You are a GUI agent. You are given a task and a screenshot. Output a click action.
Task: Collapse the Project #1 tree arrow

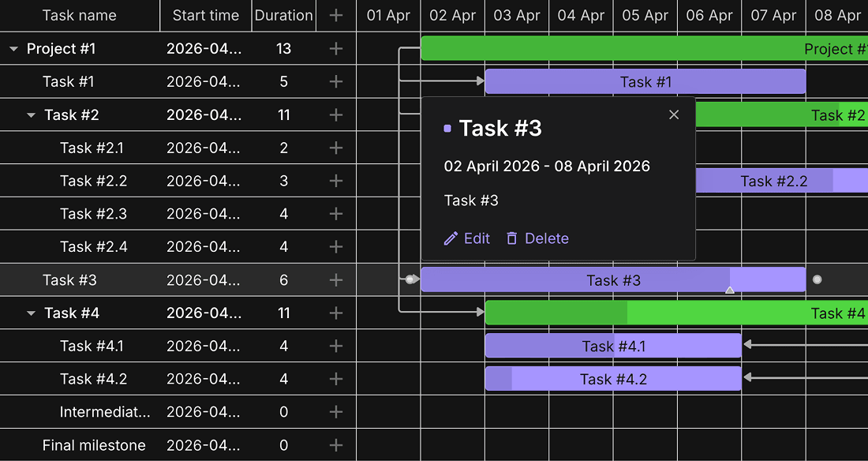[14, 49]
